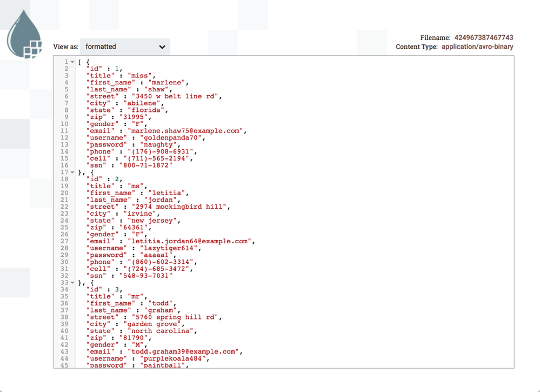
Task: Open the "View as" dropdown
Action: point(124,46)
